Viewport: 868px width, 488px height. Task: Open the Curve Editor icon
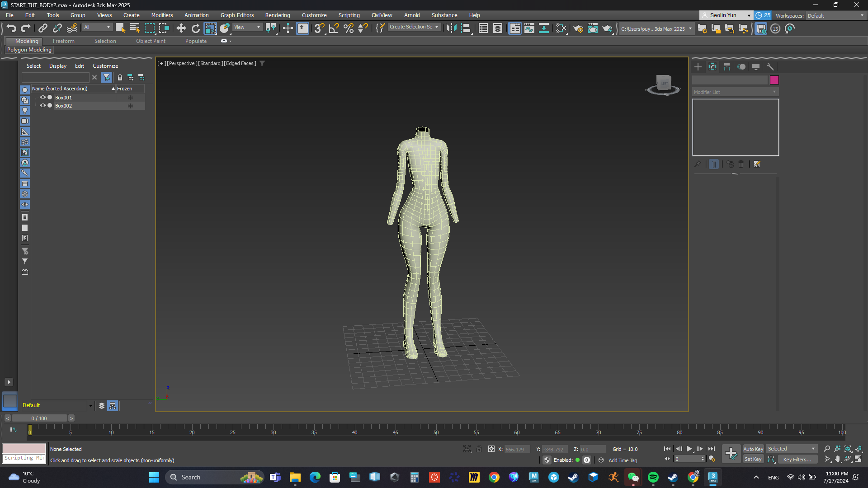pos(529,28)
